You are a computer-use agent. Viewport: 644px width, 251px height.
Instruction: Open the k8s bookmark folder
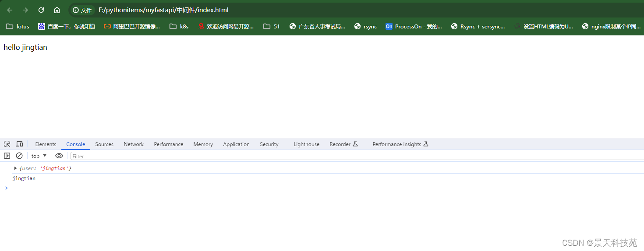tap(179, 26)
